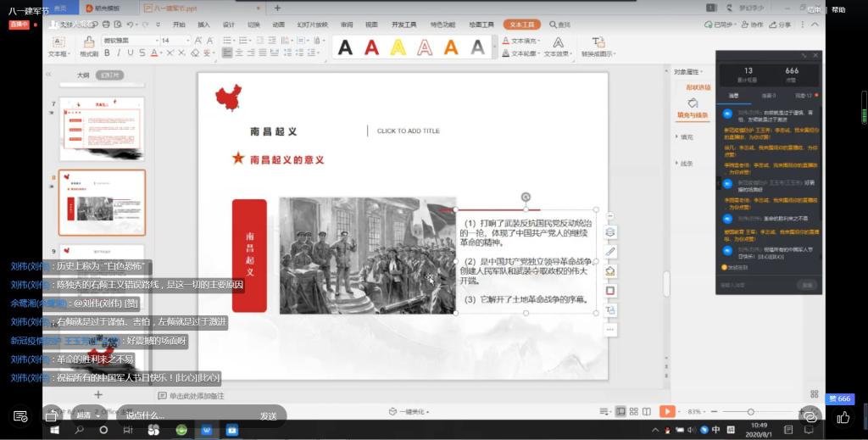868x440 pixels.
Task: Click the clear formatting eraser icon
Action: click(x=195, y=53)
